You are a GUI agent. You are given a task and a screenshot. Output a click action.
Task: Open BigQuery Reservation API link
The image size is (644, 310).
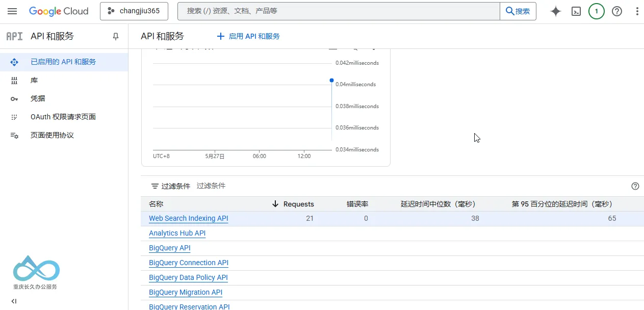coord(189,306)
